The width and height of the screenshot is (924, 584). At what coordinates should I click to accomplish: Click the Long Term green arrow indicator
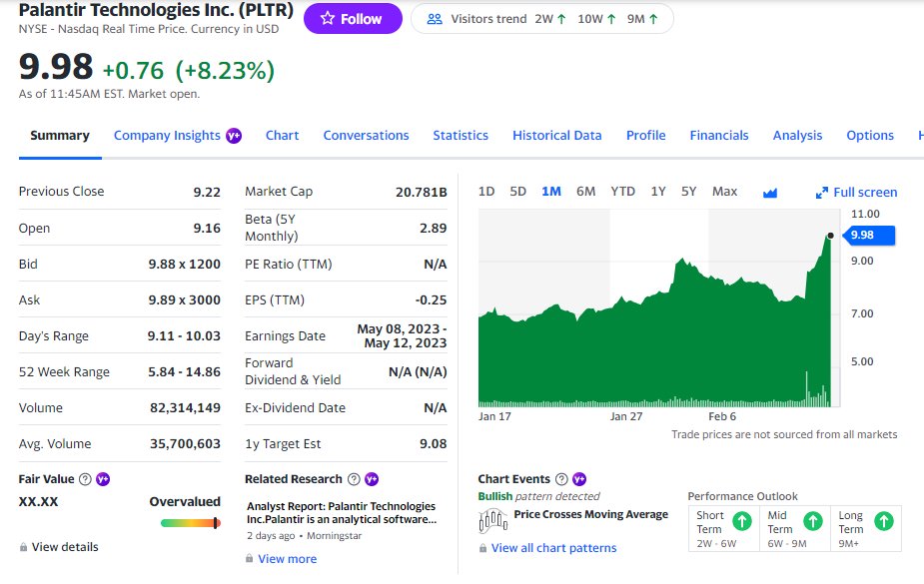tap(883, 521)
